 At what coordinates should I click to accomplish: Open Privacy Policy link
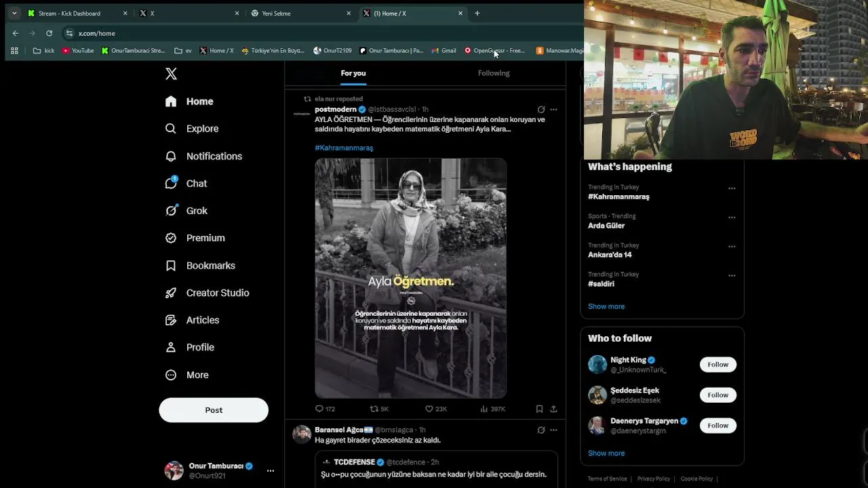(x=654, y=479)
